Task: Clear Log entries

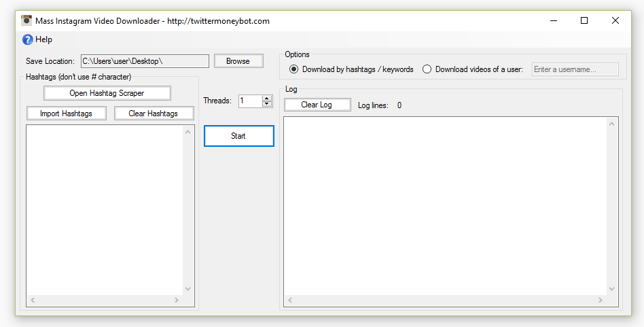Action: 317,105
